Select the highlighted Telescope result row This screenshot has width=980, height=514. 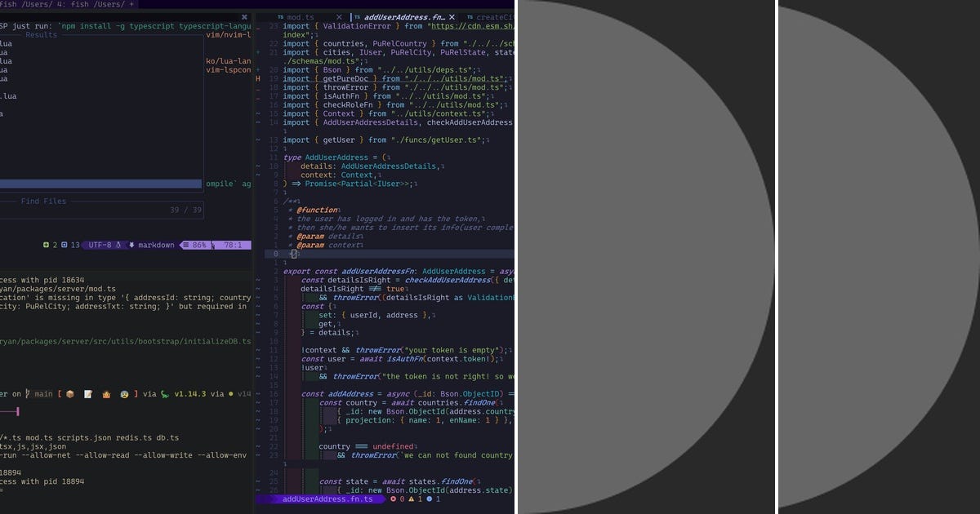tap(101, 184)
